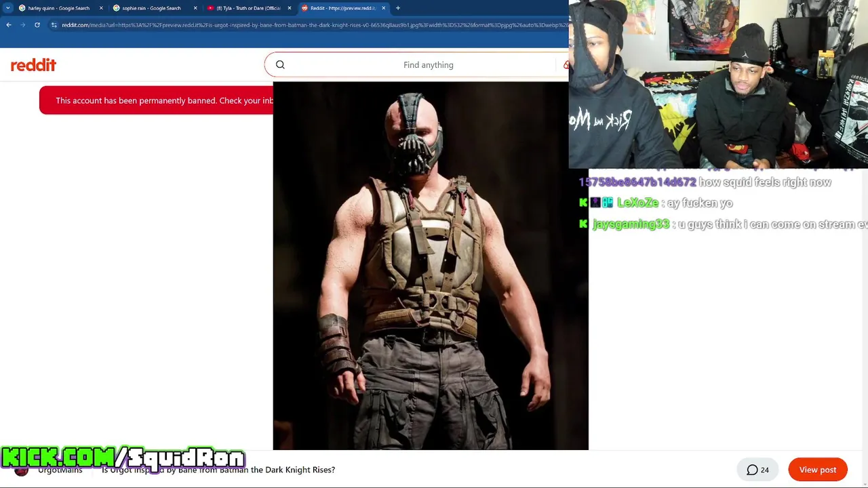Click LeXoZe username in chat overlay

click(637, 203)
